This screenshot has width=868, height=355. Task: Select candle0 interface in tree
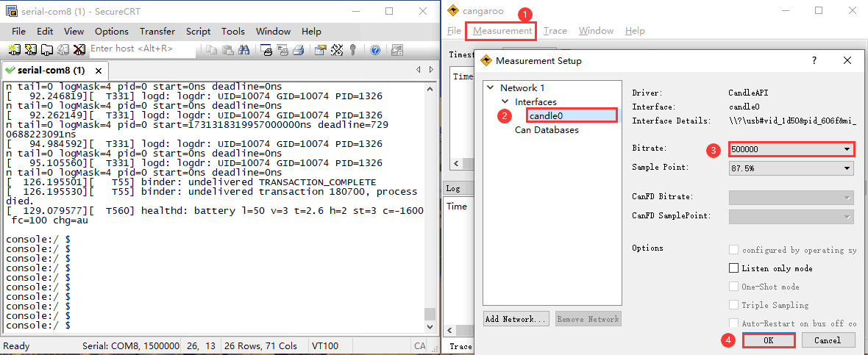pyautogui.click(x=546, y=116)
